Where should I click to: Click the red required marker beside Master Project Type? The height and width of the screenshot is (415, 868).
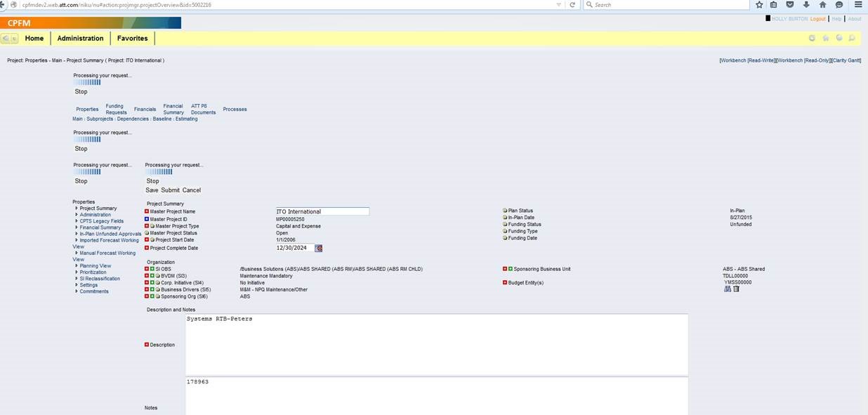point(146,225)
